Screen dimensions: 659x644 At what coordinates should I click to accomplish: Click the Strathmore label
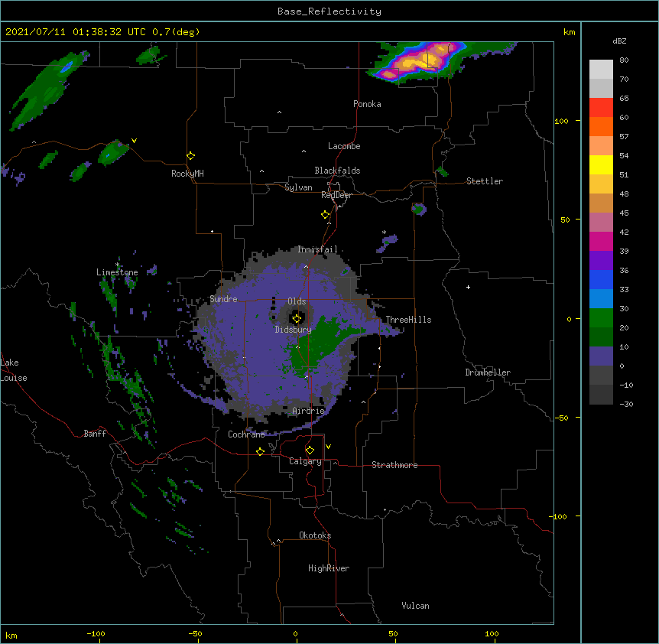394,465
